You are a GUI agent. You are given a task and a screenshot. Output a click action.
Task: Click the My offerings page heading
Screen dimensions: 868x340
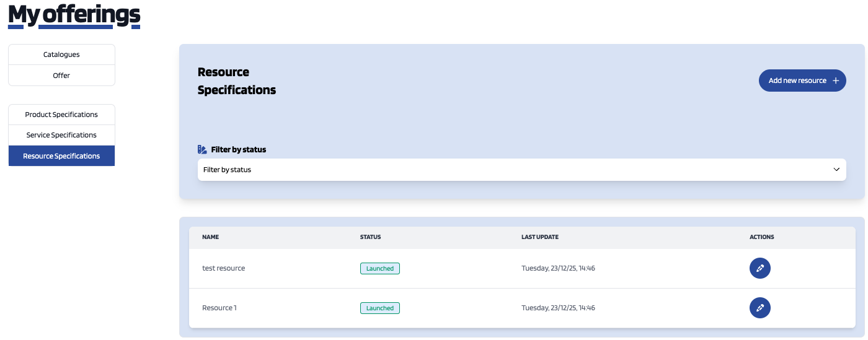[x=74, y=15]
